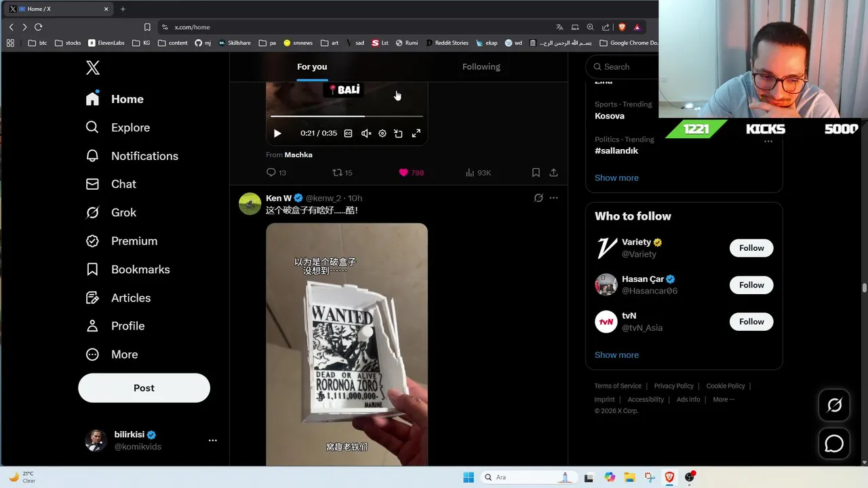Image resolution: width=868 pixels, height=488 pixels.
Task: Open the Cookie Policy link
Action: 726,386
